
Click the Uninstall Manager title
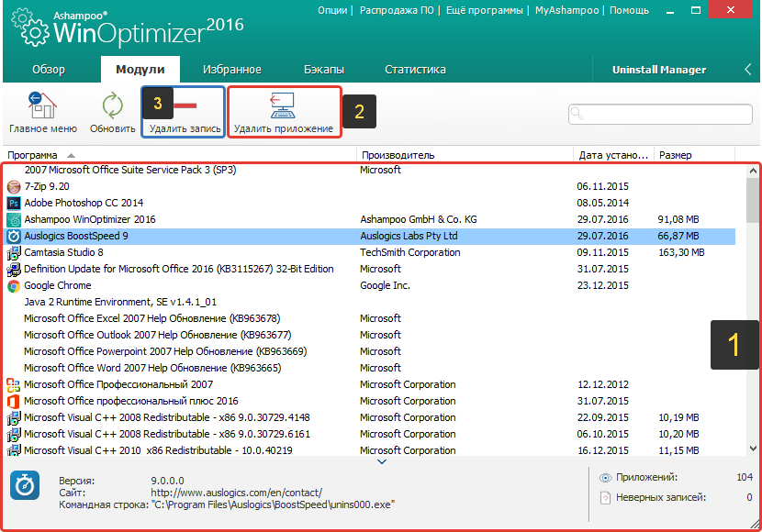[x=659, y=70]
